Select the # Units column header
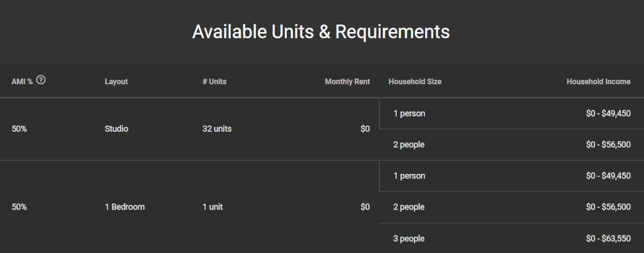 click(214, 82)
